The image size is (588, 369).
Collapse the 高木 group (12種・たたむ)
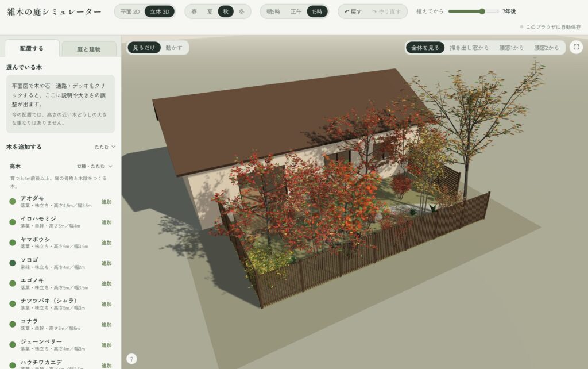(95, 166)
